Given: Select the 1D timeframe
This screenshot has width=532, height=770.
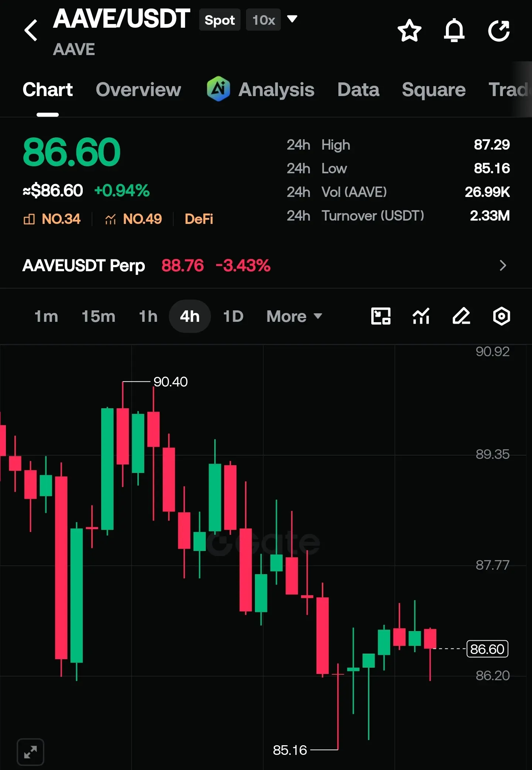Looking at the screenshot, I should [x=233, y=316].
